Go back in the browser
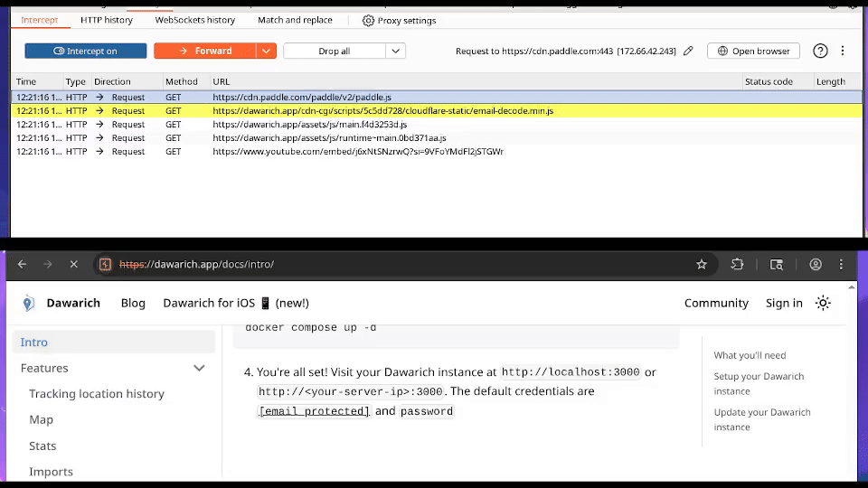 22,265
